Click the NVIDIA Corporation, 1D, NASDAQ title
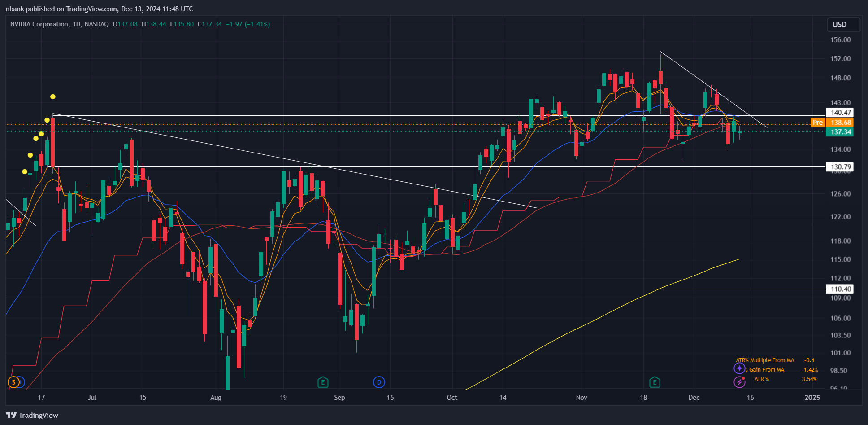The height and width of the screenshot is (425, 868). point(60,24)
